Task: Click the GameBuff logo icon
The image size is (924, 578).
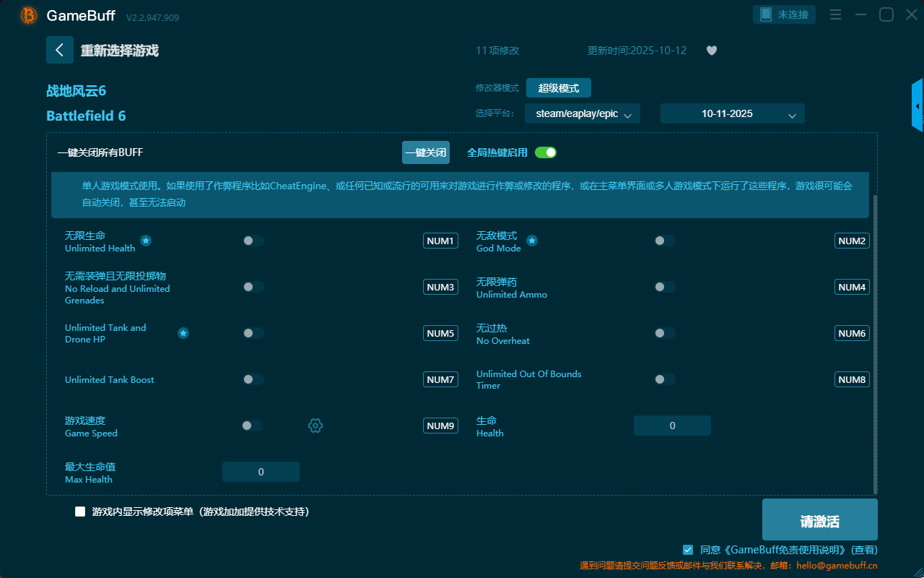Action: (x=29, y=15)
